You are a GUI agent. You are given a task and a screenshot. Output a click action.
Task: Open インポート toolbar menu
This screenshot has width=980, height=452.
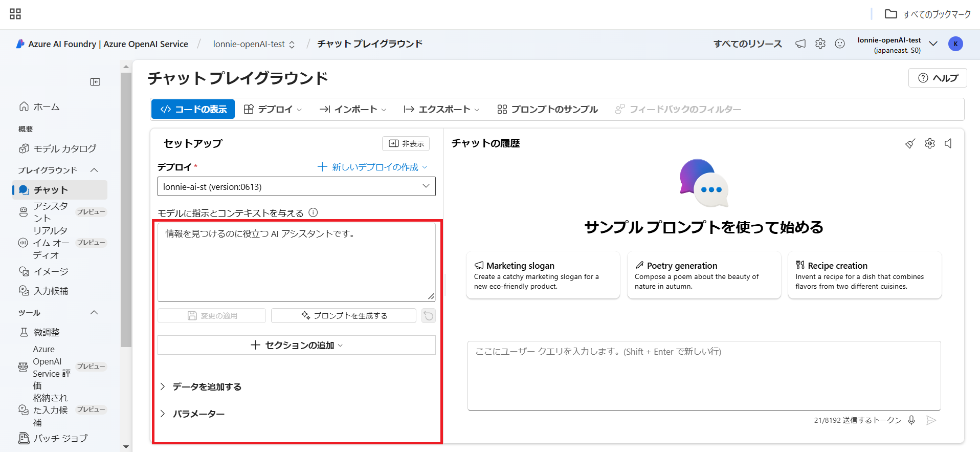353,109
